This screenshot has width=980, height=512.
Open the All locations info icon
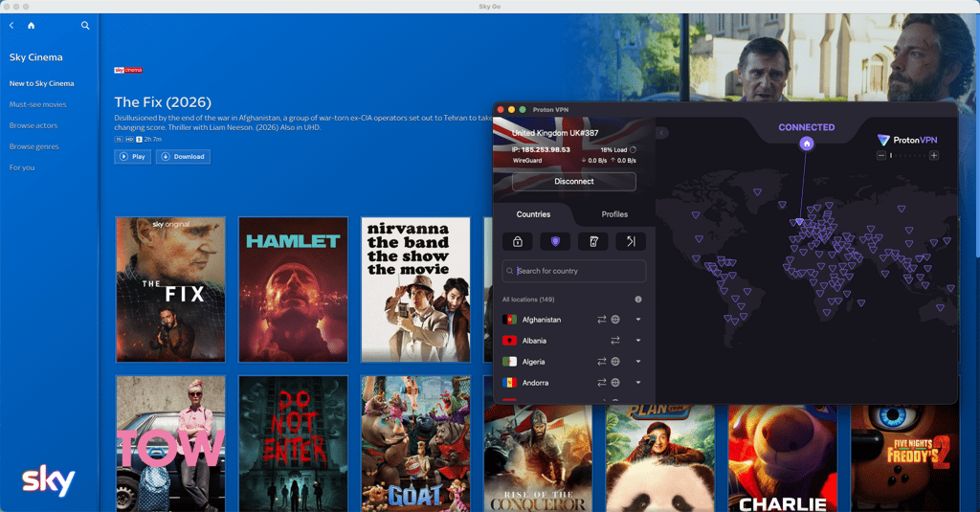[x=638, y=300]
